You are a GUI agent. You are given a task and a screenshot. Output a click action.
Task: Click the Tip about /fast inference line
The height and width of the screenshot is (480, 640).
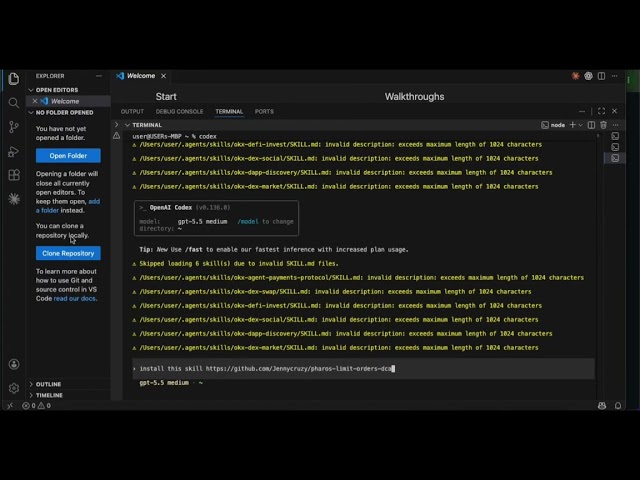pos(274,249)
